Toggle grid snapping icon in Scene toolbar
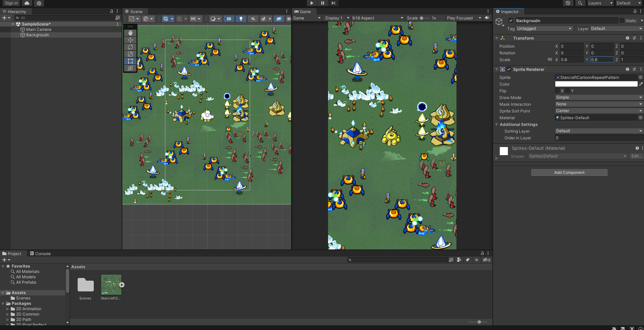644x330 pixels. [179, 19]
